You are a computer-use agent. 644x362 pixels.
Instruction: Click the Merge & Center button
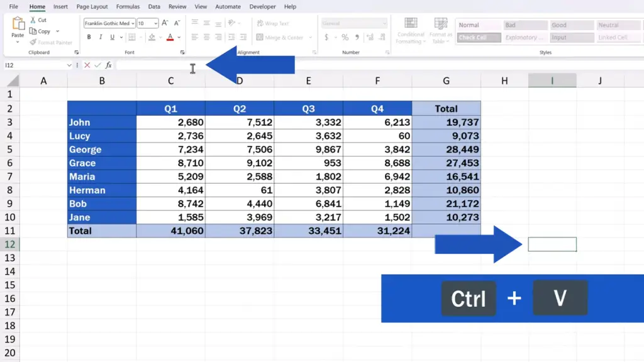280,37
